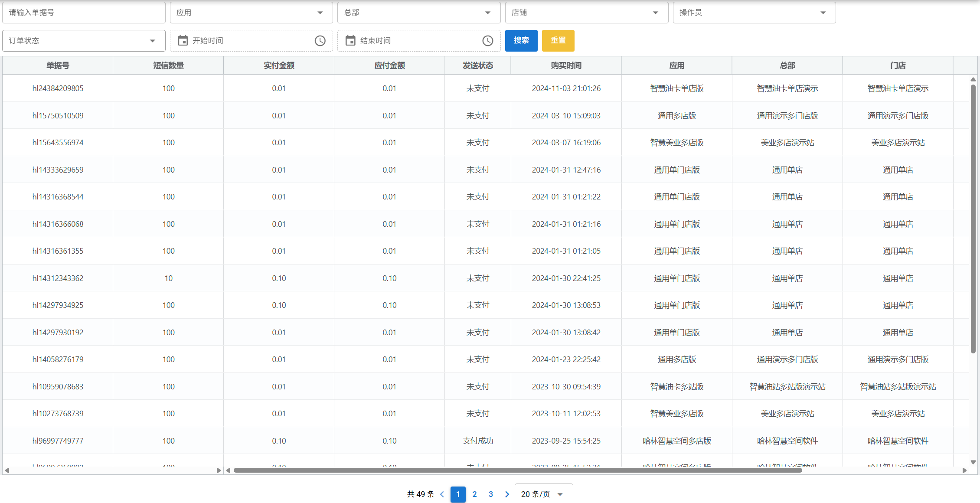The image size is (980, 503).
Task: Click the 门店 column header
Action: (x=898, y=65)
